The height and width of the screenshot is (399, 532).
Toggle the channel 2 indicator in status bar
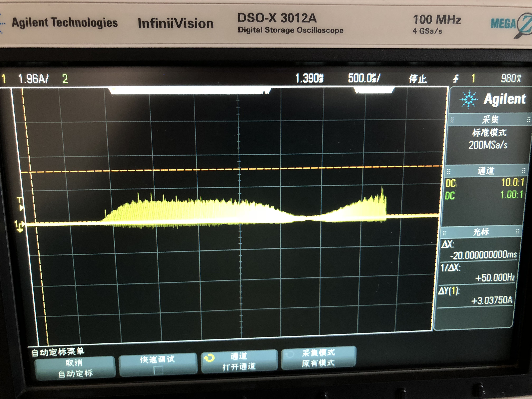(65, 79)
